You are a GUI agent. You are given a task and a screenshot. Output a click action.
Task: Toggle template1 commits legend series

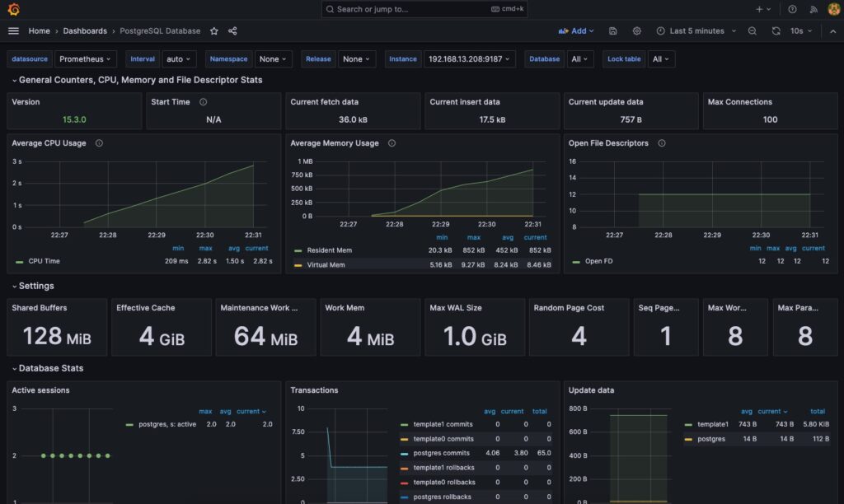click(443, 424)
